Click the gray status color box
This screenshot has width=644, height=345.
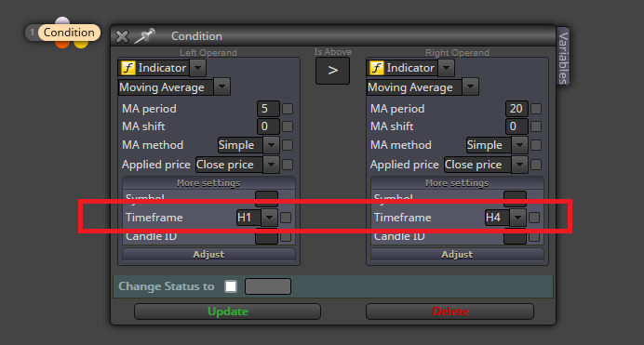coord(268,286)
